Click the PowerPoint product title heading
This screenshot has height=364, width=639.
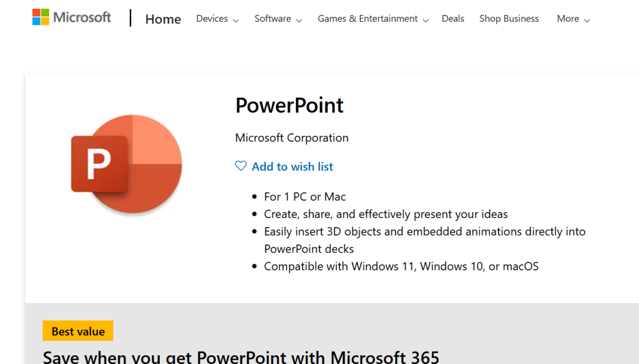[x=289, y=106]
